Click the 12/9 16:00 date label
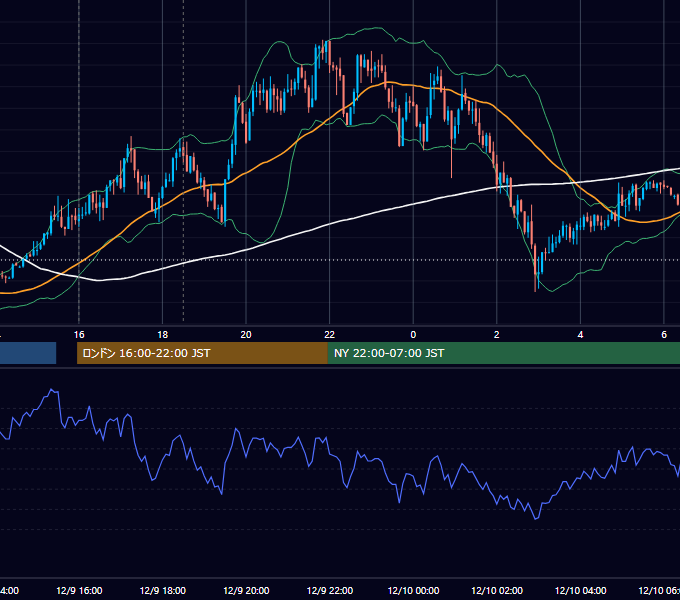 79,590
